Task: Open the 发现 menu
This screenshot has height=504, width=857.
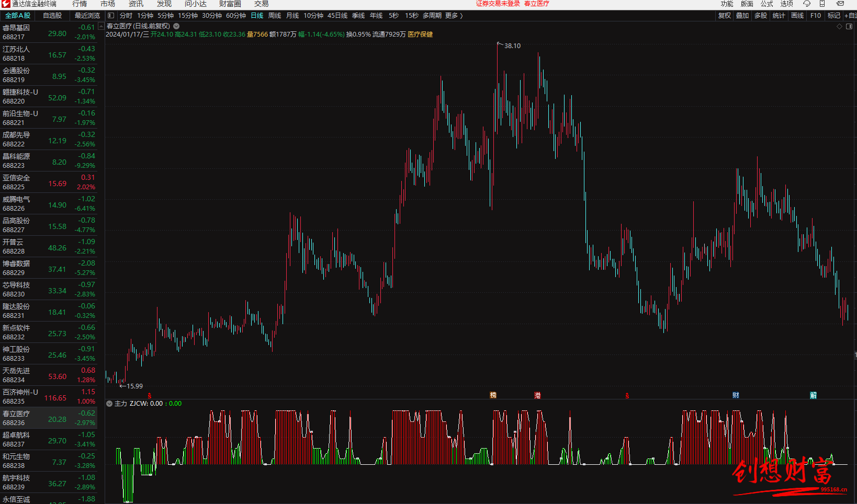Action: [164, 4]
